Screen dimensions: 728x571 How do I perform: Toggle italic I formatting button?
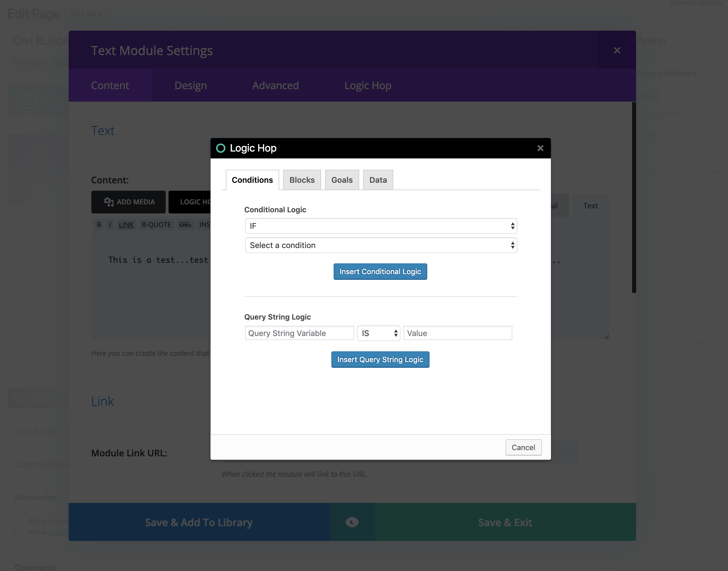(x=110, y=225)
